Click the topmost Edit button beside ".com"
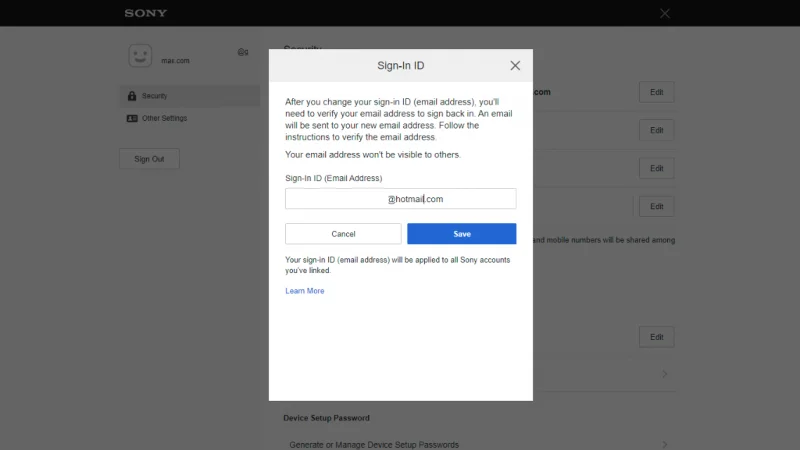This screenshot has width=800, height=450. click(656, 92)
